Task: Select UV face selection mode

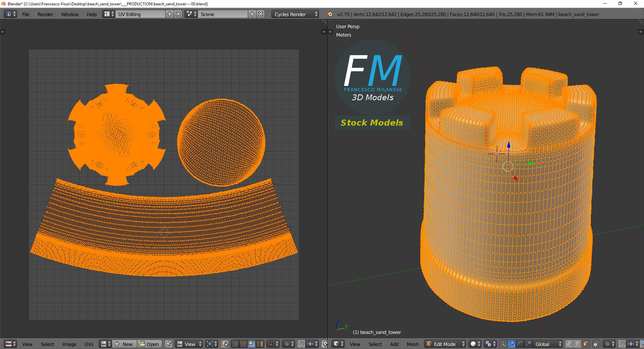Action: point(252,344)
